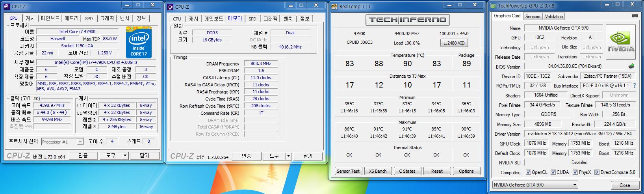Click the Zotac/PC Partner (19DA) subvendor field
Screen dimensions: 644x194
pos(608,76)
